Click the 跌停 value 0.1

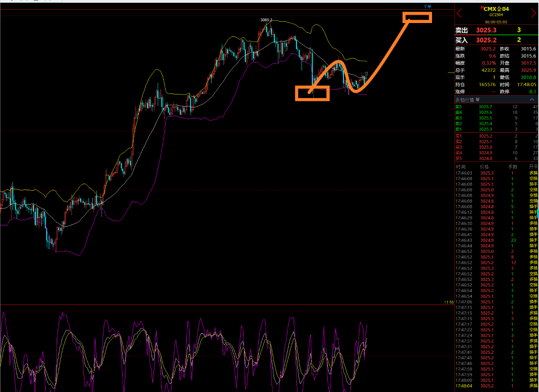(x=533, y=92)
